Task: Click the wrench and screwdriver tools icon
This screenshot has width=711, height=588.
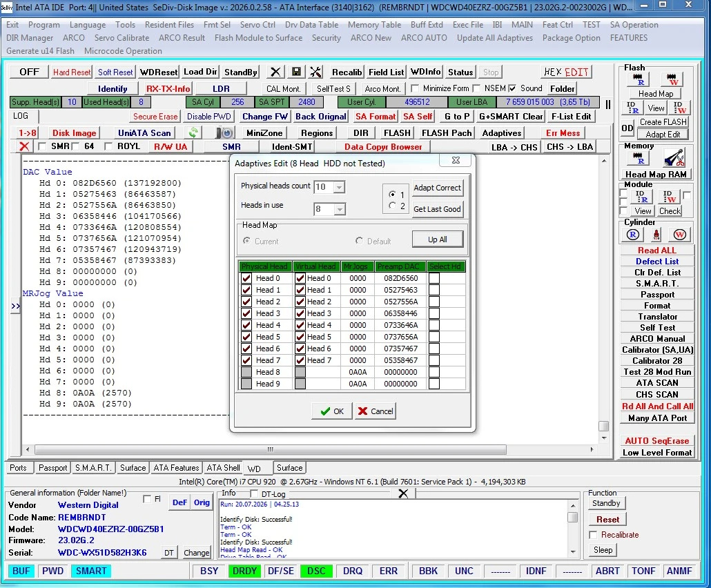Action: [315, 72]
